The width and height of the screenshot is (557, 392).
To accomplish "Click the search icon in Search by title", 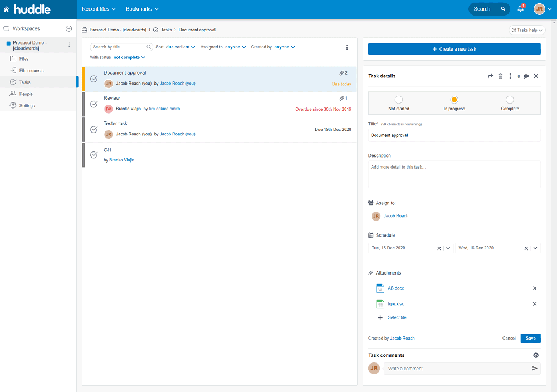I will [x=149, y=47].
